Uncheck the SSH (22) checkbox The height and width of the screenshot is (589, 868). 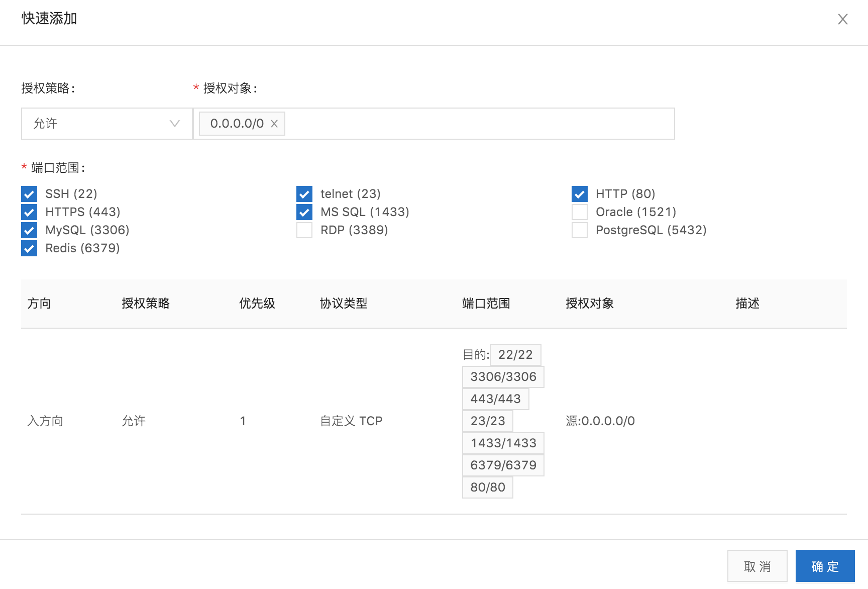coord(29,194)
